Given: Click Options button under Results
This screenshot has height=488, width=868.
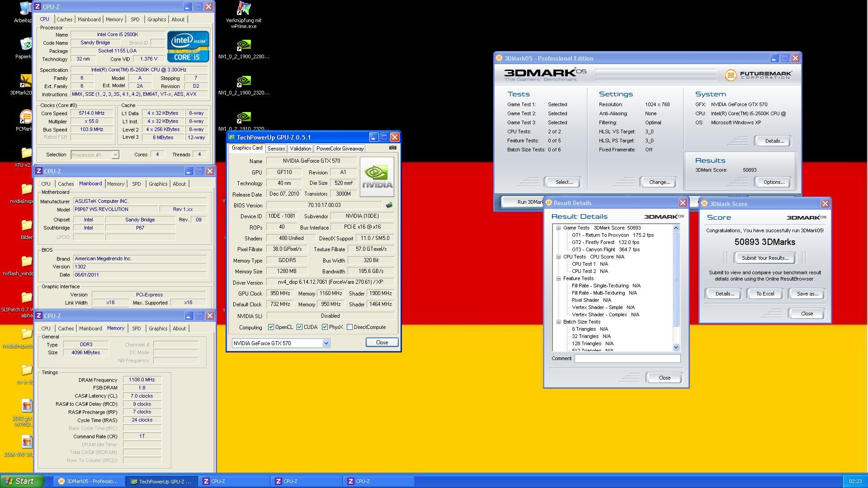Looking at the screenshot, I should [774, 182].
